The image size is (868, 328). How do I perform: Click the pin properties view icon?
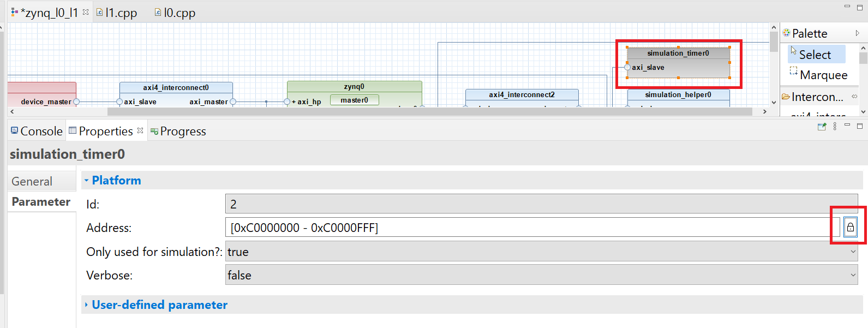pos(822,127)
